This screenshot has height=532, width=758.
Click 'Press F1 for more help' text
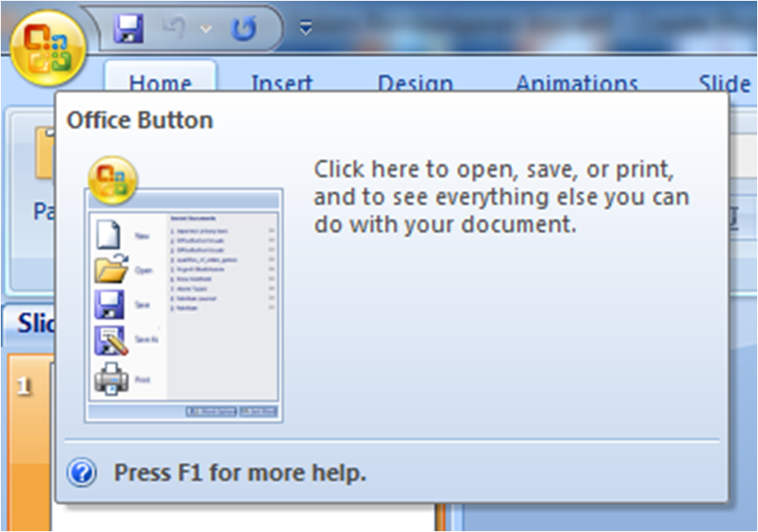coord(240,472)
